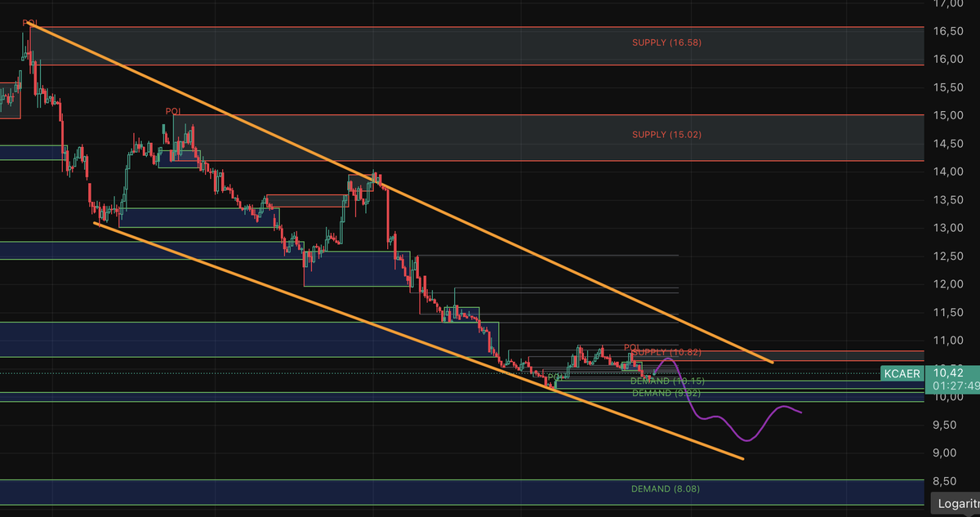Click the KCAER symbol tag
The image size is (980, 517).
tap(902, 374)
